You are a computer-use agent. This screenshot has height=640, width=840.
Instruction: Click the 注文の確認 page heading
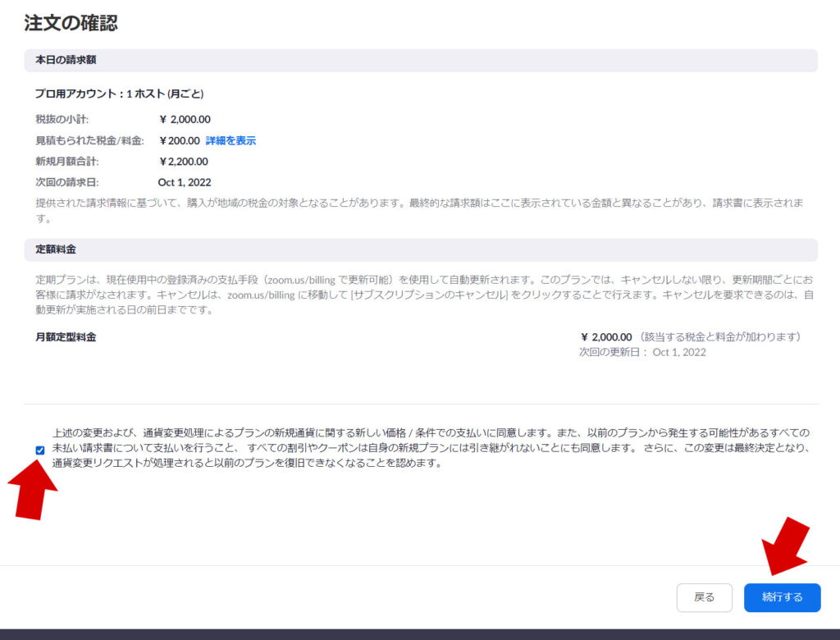71,23
